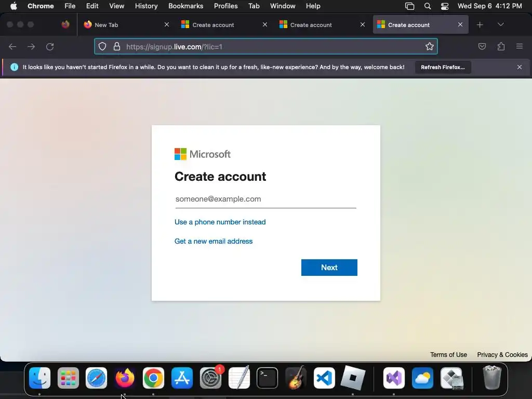The width and height of the screenshot is (532, 399).
Task: Click the Refresh Firefox... button
Action: [x=443, y=67]
